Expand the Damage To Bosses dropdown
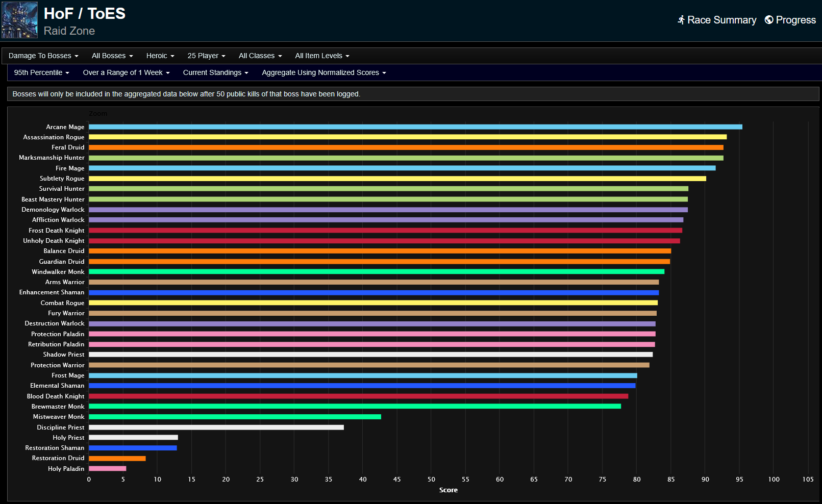The height and width of the screenshot is (504, 822). click(43, 56)
